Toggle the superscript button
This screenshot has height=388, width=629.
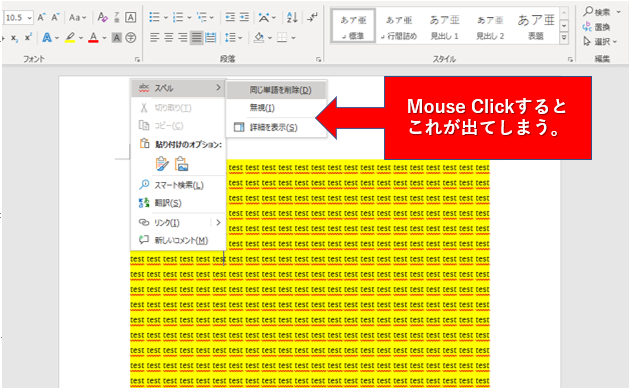(28, 38)
